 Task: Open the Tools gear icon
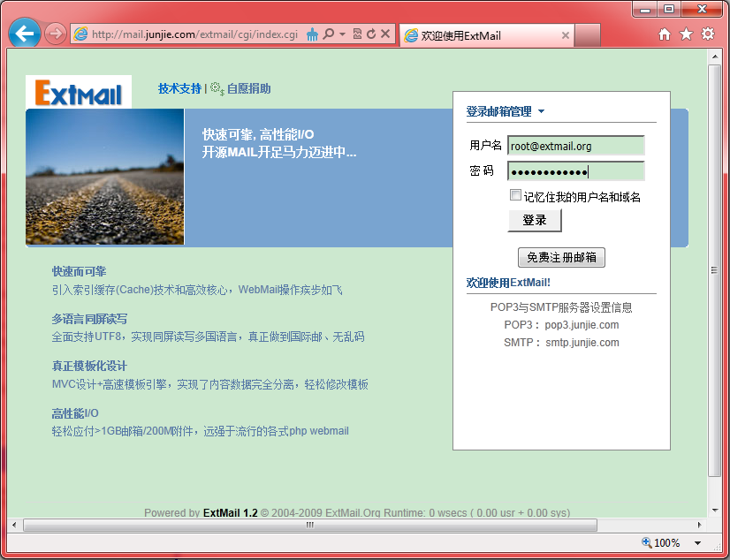point(708,34)
